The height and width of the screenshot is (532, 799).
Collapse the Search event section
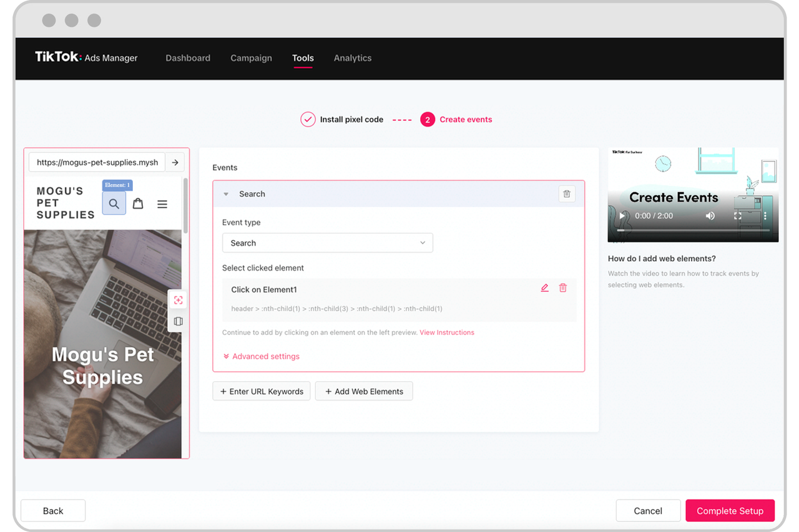pos(226,194)
